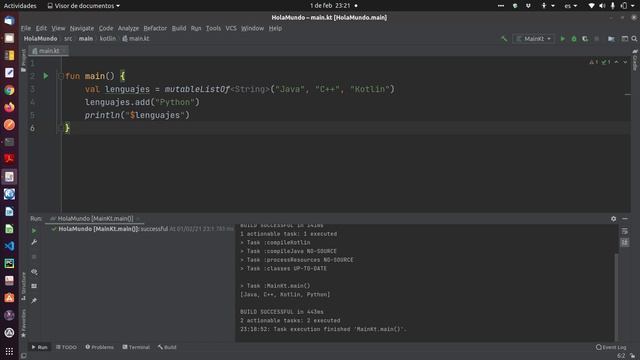Image resolution: width=640 pixels, height=360 pixels.
Task: Pin the run tab with the pin icon
Action: [34, 301]
